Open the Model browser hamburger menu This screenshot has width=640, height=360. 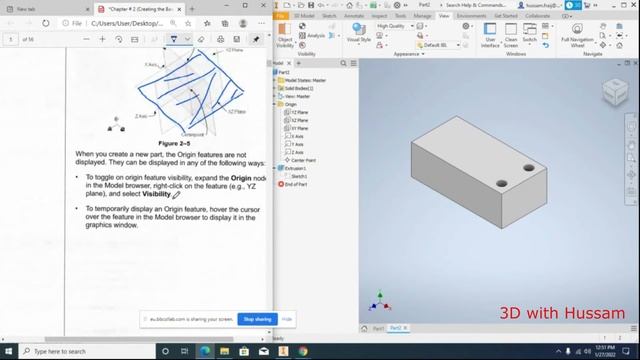[353, 63]
